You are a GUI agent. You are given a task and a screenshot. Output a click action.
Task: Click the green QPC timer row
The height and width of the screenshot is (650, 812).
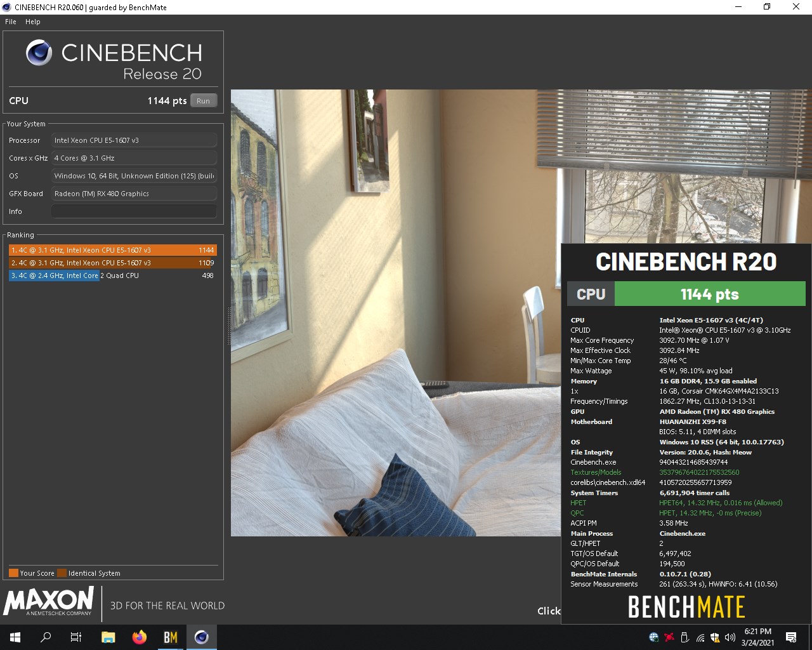(x=665, y=513)
